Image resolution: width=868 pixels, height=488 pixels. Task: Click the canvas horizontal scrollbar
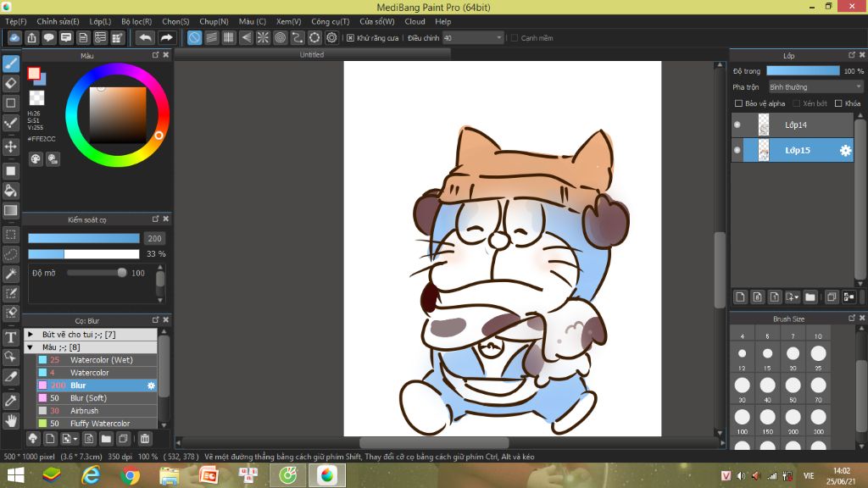click(x=434, y=442)
